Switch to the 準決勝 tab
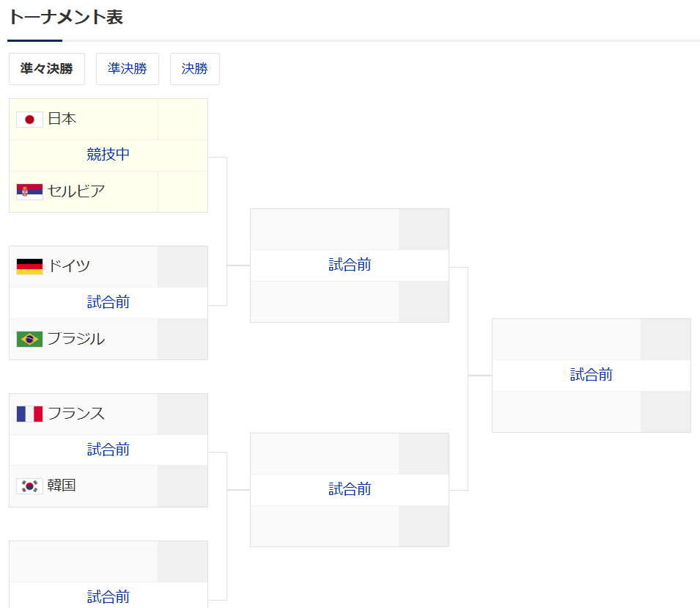Screen dimensions: 700x608 point(128,69)
